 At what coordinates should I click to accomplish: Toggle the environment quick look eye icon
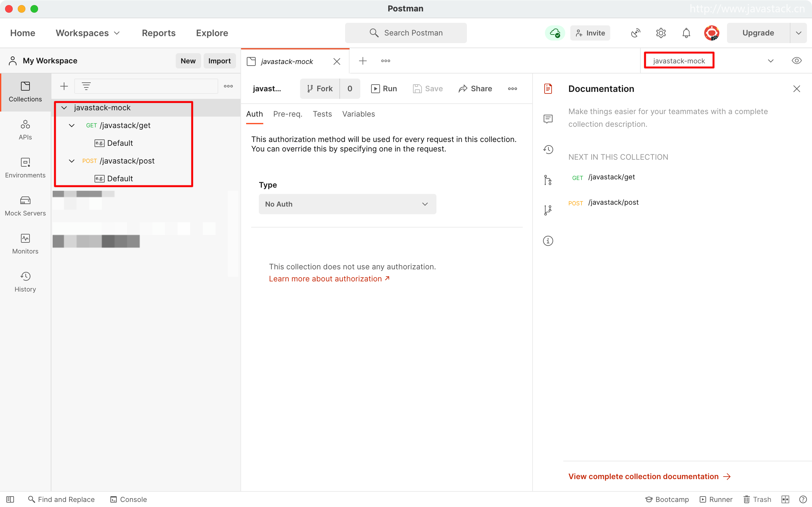(x=796, y=61)
